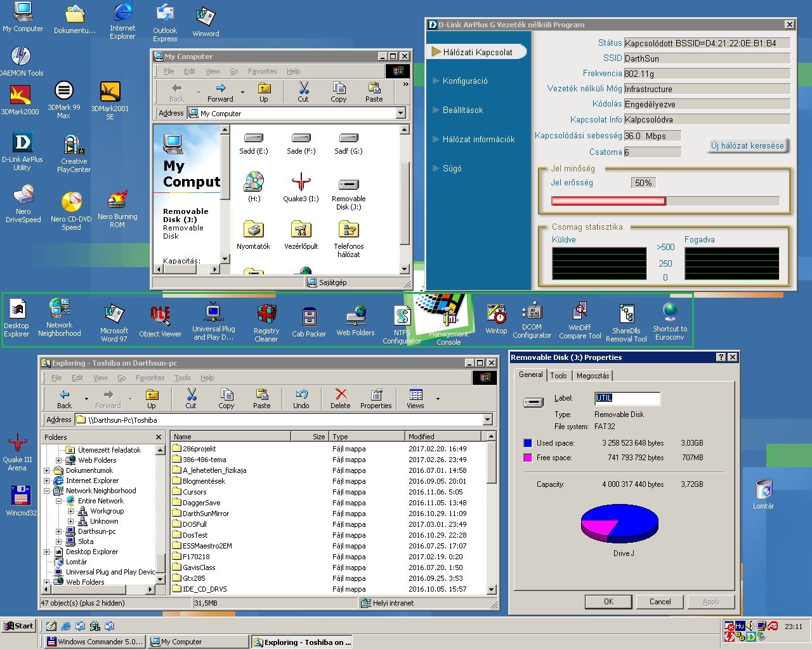
Task: Select Beállítások in the D-Link sidebar
Action: pyautogui.click(x=462, y=110)
